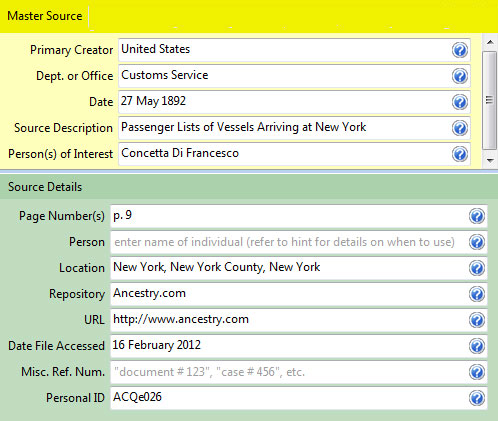This screenshot has height=421, width=498.
Task: Click the Dept. or Office label
Action: click(75, 76)
